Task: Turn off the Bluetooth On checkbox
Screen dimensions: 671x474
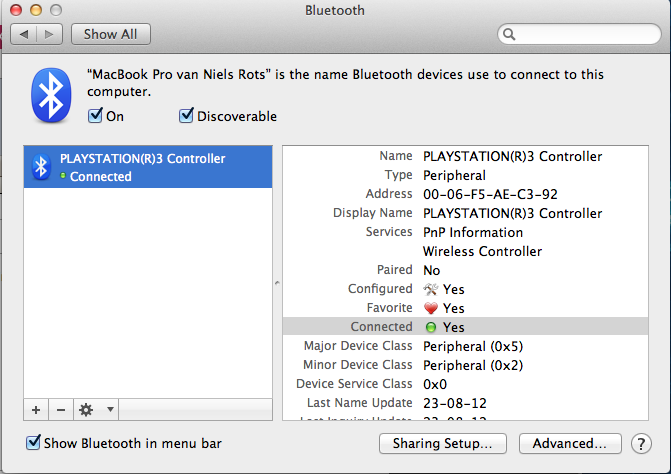Action: [x=96, y=116]
